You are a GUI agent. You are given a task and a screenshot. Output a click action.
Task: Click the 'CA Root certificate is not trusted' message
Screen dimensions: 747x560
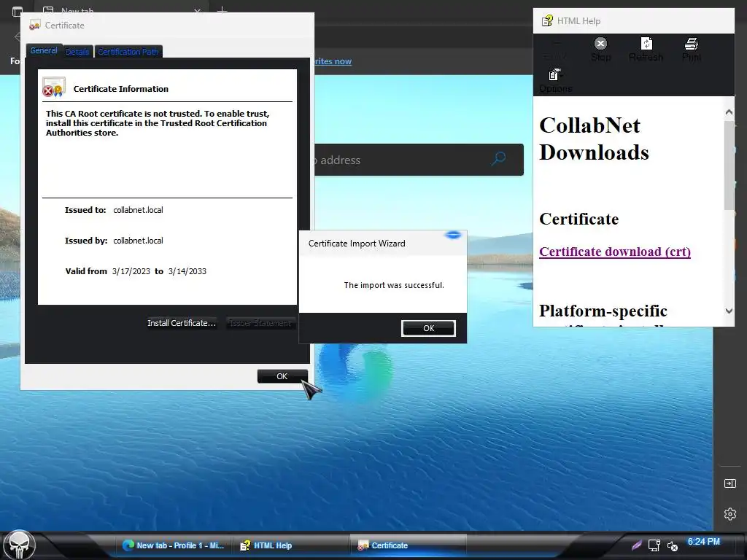[158, 122]
